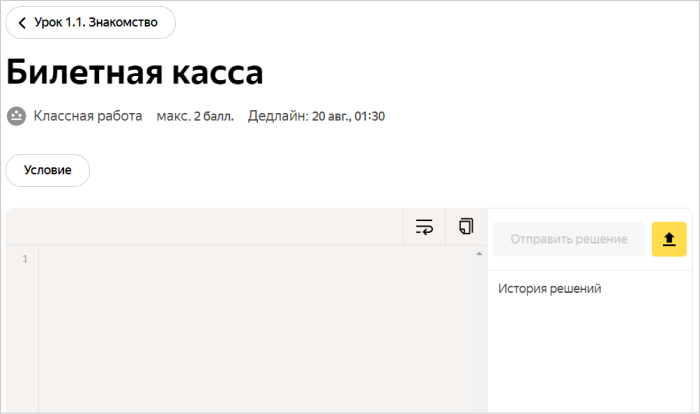The height and width of the screenshot is (414, 700).
Task: Click the back chevron arrow icon
Action: pos(22,23)
